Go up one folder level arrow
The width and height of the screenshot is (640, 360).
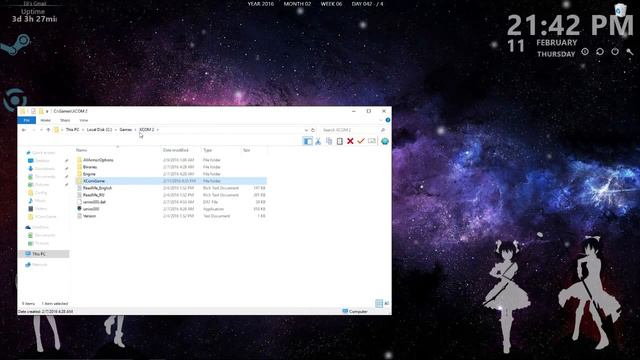48,130
